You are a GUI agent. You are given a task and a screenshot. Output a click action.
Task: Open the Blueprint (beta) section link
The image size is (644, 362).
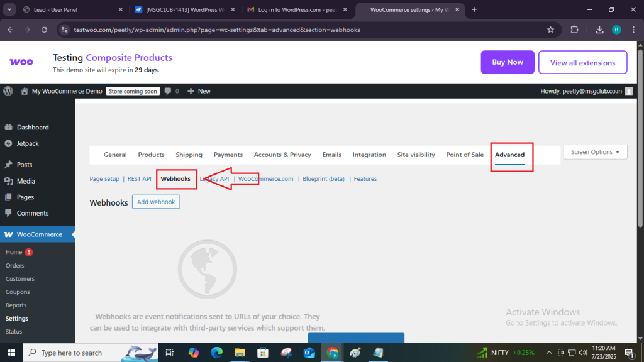[323, 179]
